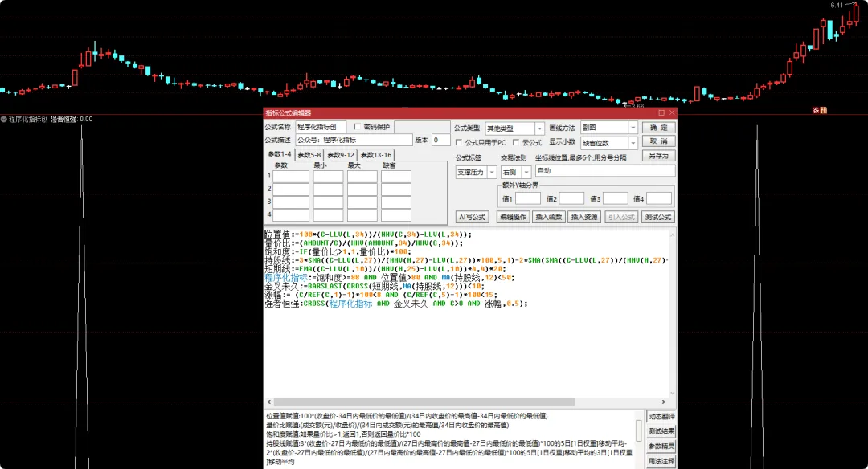
Task: Open the 参数9-12 tab
Action: [341, 155]
